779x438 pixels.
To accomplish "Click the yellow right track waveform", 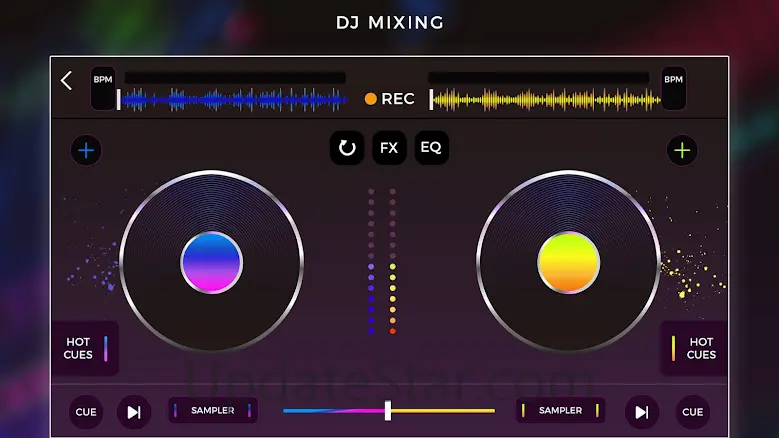I will [x=543, y=99].
